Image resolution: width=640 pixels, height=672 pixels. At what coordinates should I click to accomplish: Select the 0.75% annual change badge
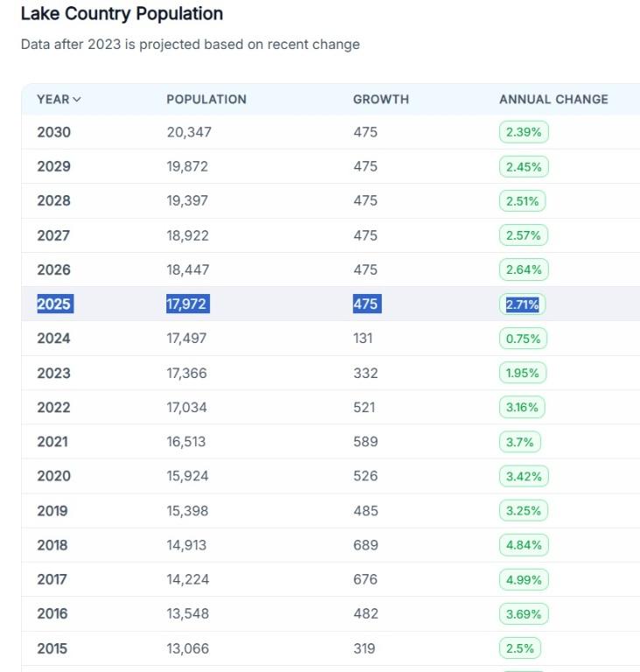(524, 339)
